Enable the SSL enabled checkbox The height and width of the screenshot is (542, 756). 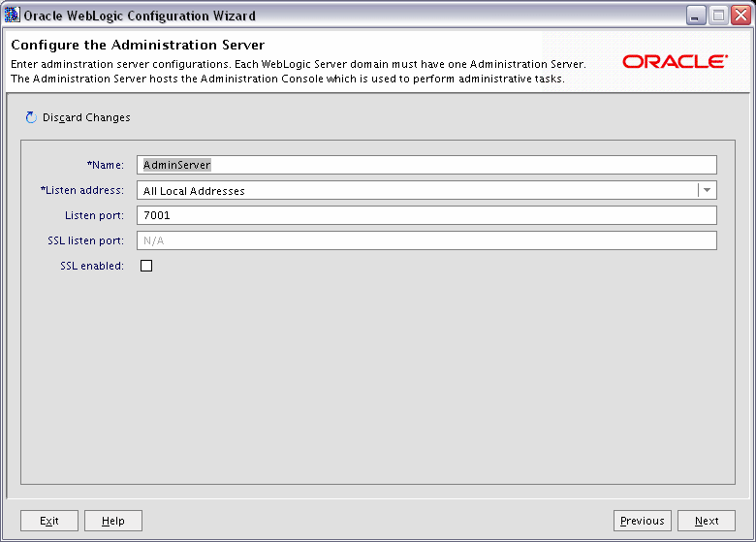146,266
